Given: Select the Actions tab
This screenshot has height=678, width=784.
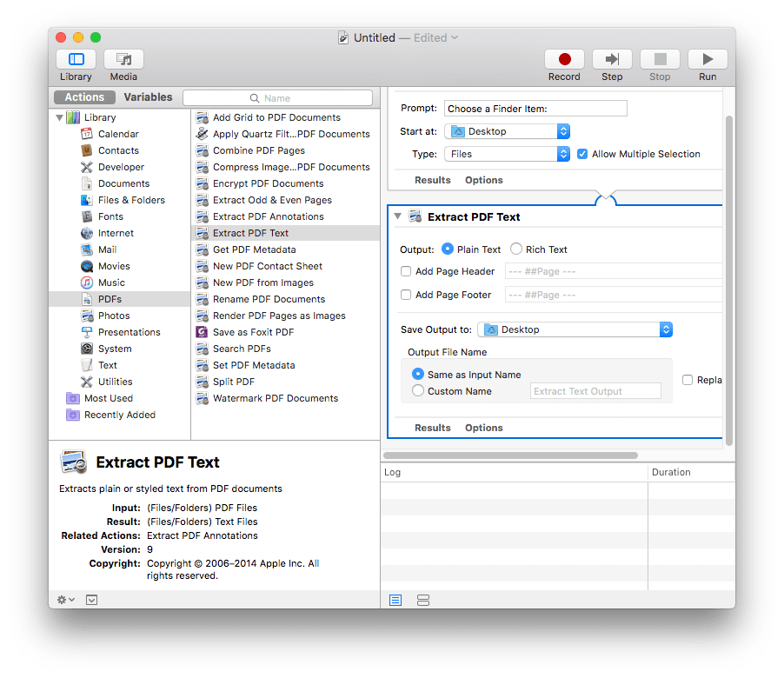Looking at the screenshot, I should coord(83,96).
